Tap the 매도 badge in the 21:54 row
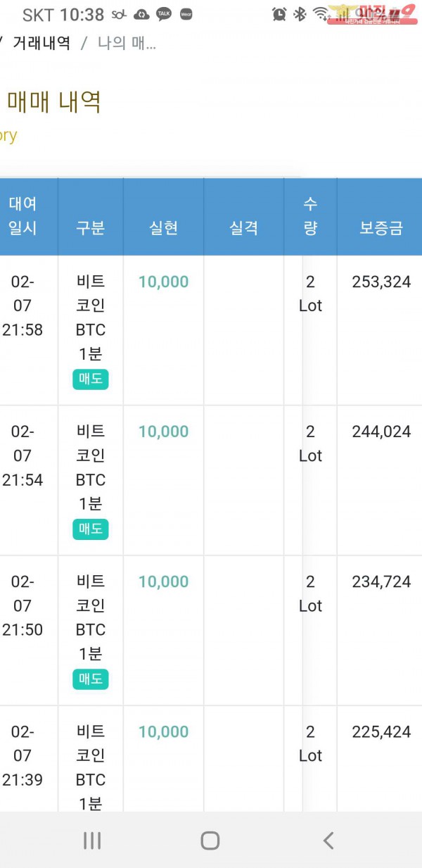The image size is (422, 868). (90, 529)
